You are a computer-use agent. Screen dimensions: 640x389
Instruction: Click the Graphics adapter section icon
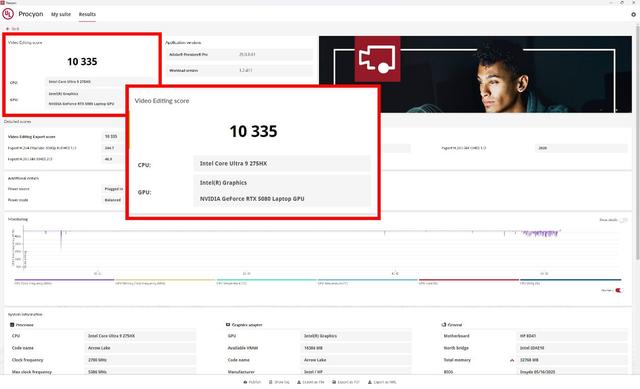pos(228,325)
